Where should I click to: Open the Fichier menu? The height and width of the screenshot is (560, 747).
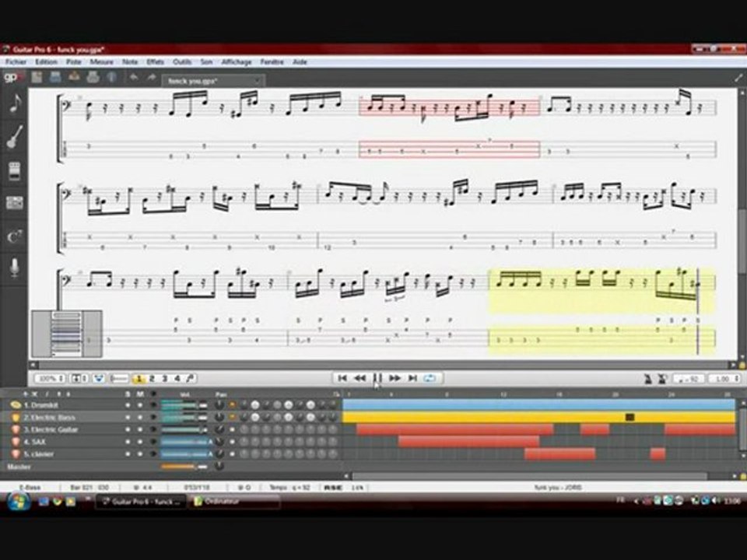tap(16, 62)
